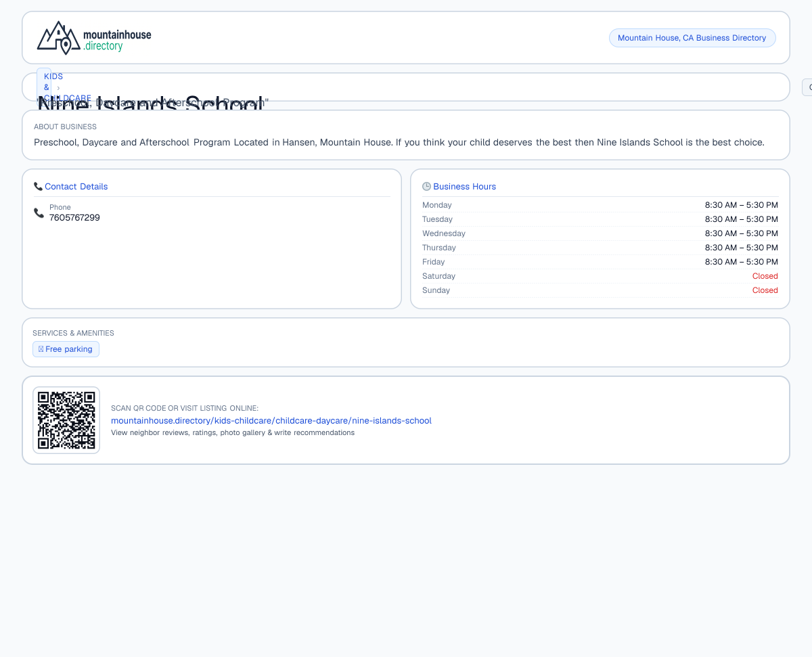This screenshot has height=657, width=812.
Task: Open Mountain House, CA Business Directory pill
Action: pos(692,38)
